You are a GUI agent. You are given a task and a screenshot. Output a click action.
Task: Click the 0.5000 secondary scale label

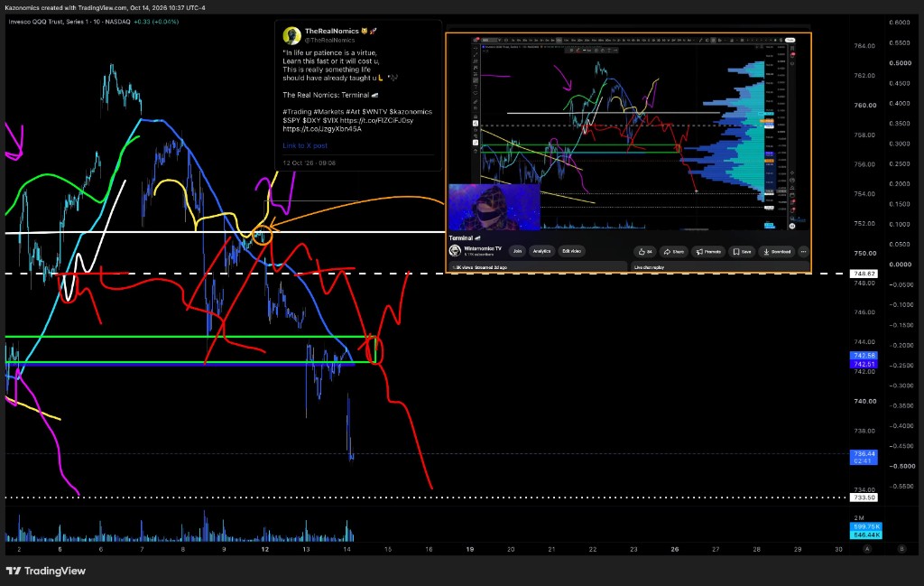(900, 63)
